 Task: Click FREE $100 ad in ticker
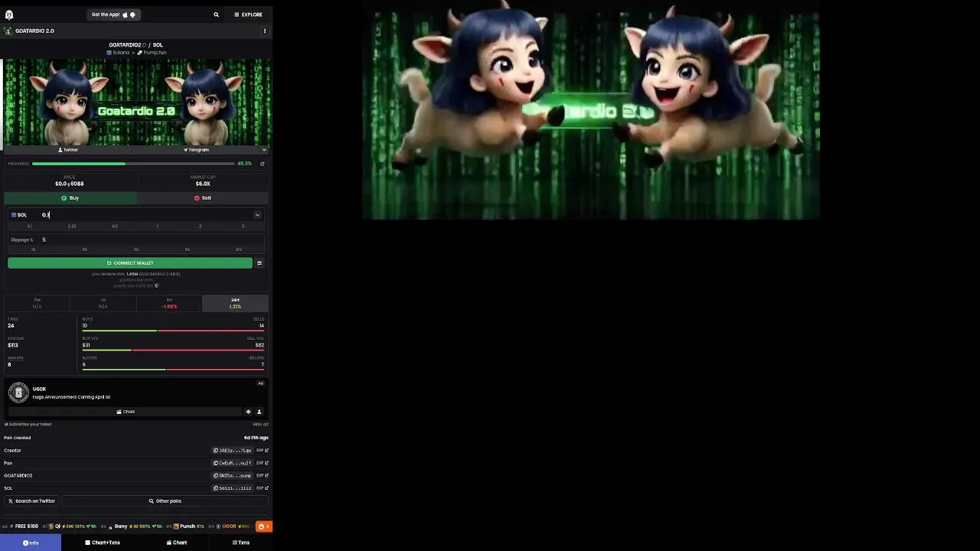pyautogui.click(x=22, y=527)
